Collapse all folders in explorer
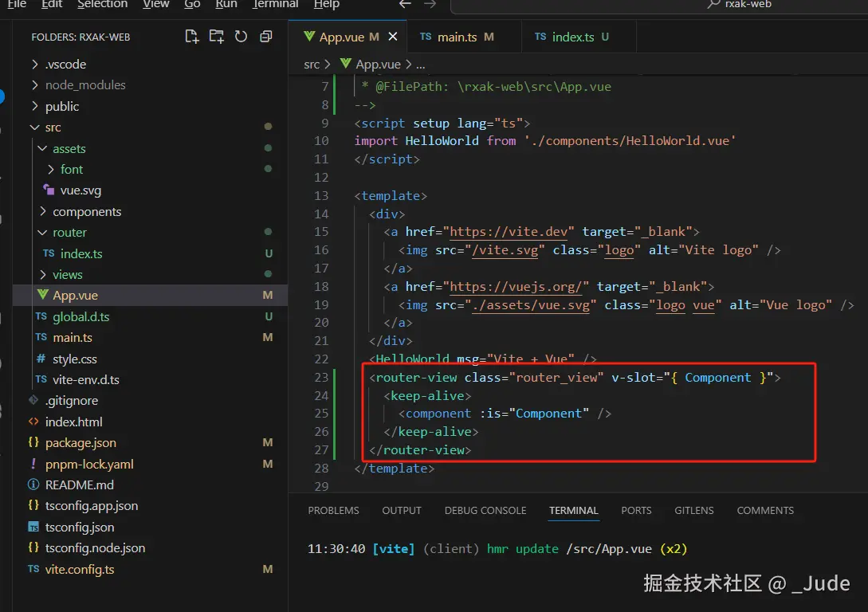This screenshot has width=868, height=612. [x=266, y=37]
